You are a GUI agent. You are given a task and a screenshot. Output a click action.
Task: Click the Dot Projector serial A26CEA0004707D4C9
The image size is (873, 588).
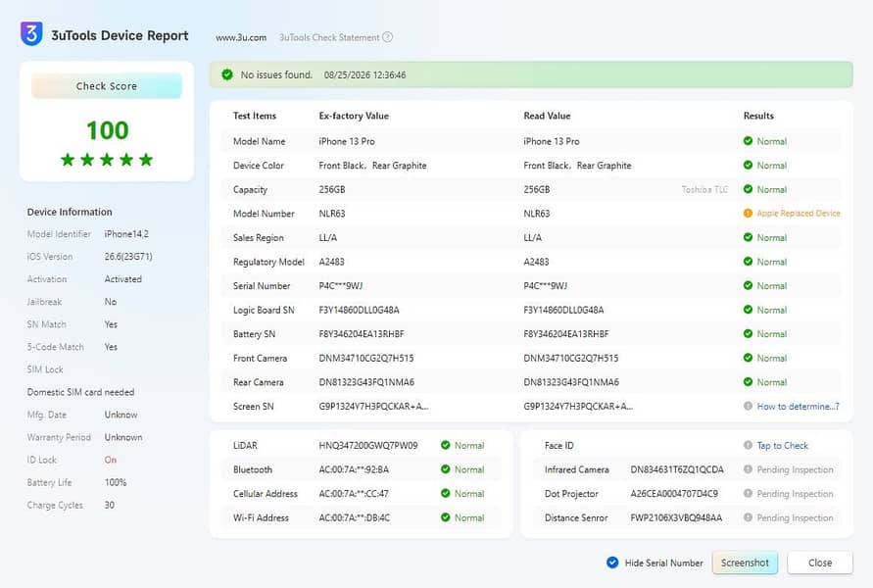[674, 493]
